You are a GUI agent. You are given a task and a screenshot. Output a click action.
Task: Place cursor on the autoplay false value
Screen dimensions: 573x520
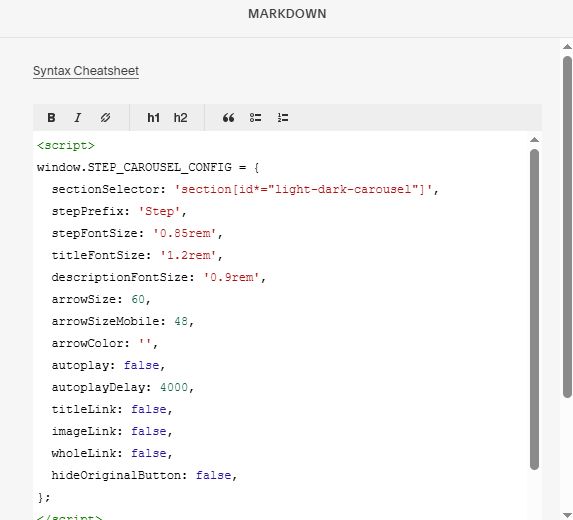click(x=141, y=365)
